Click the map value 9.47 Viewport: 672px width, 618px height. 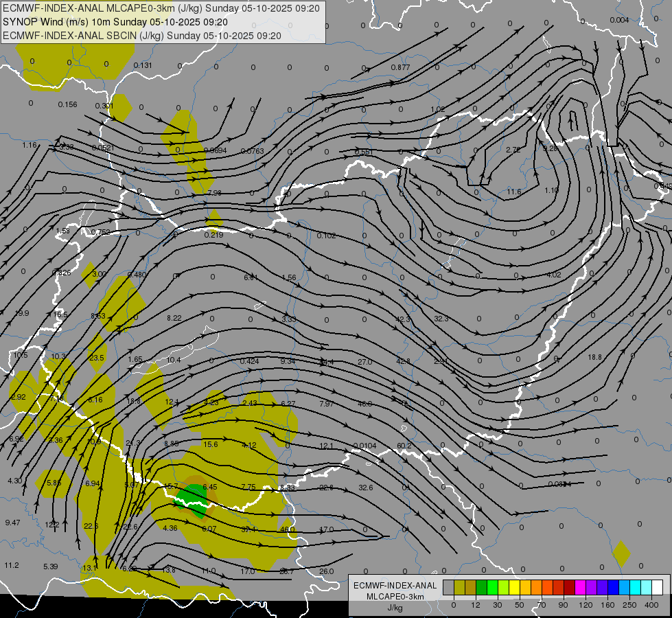[x=13, y=523]
